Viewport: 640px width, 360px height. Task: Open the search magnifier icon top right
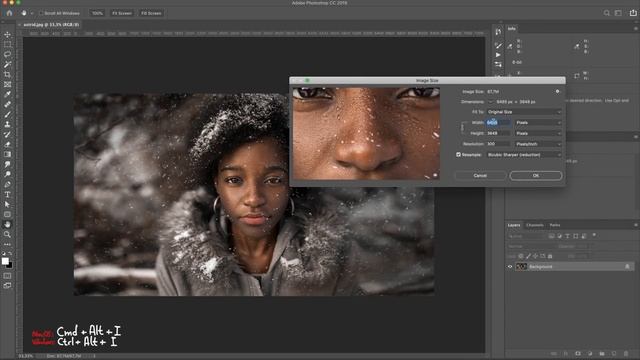click(x=607, y=13)
